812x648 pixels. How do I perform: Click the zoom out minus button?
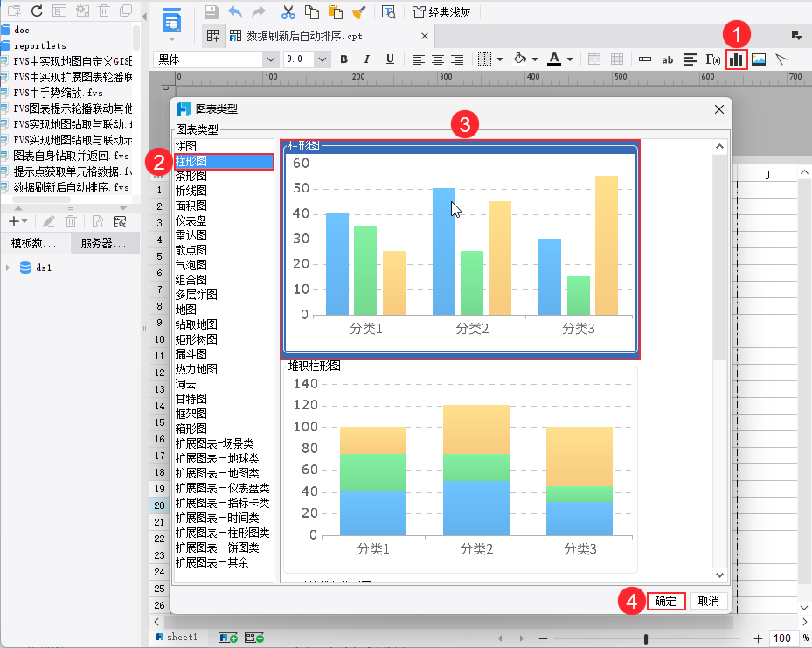point(543,638)
